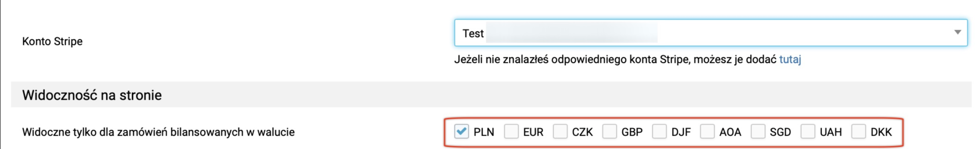Click the dropdown arrow of Stripe account selector
The height and width of the screenshot is (149, 980).
[958, 32]
